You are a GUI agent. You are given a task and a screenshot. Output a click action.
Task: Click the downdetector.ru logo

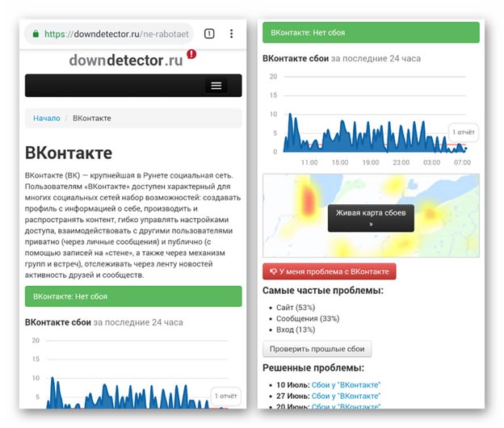[x=125, y=61]
